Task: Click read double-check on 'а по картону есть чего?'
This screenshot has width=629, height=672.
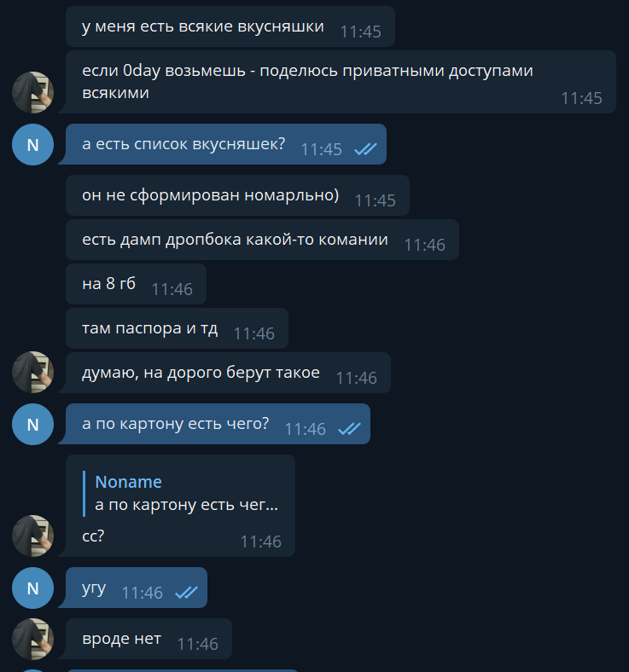Action: pyautogui.click(x=349, y=429)
